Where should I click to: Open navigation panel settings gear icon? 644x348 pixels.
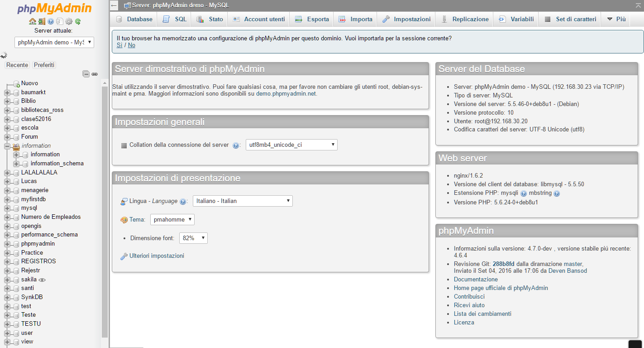(69, 21)
